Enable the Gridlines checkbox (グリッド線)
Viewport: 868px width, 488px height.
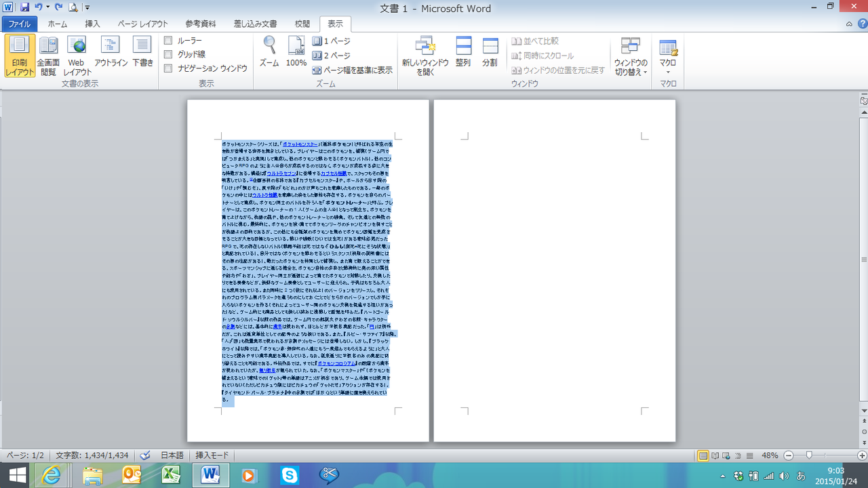(168, 54)
